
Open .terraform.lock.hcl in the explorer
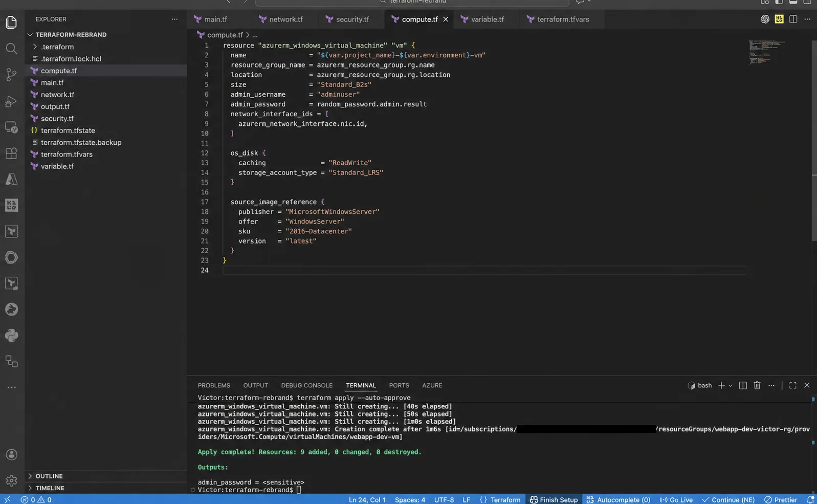tap(71, 59)
